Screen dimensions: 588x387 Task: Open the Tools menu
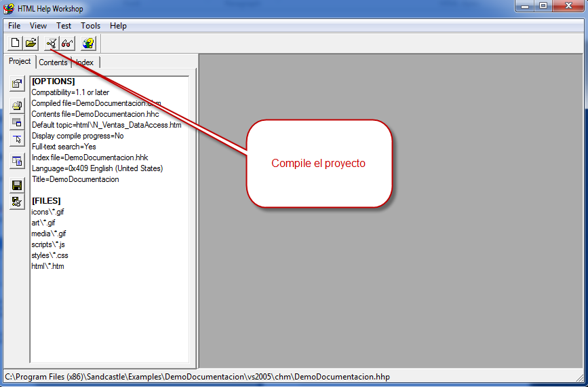(90, 26)
